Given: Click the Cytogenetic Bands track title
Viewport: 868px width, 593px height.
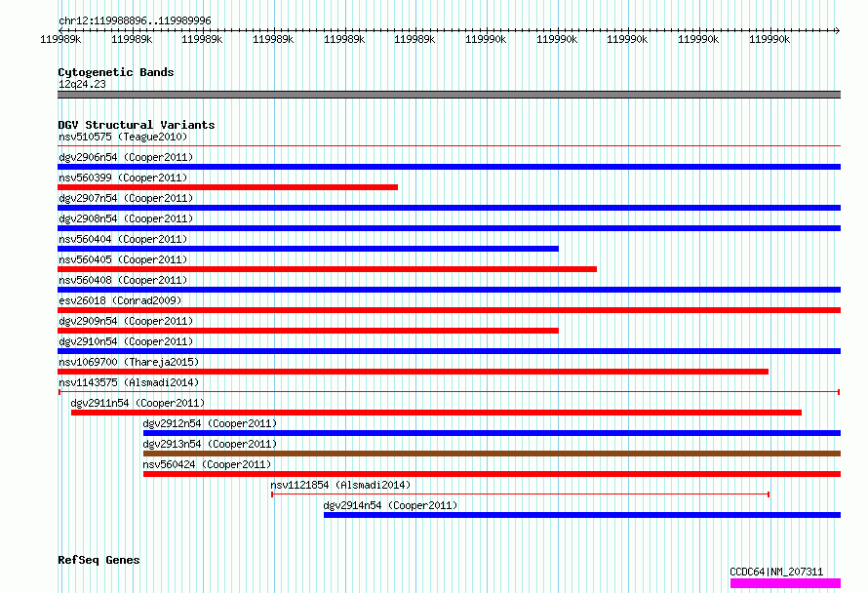Looking at the screenshot, I should (116, 72).
